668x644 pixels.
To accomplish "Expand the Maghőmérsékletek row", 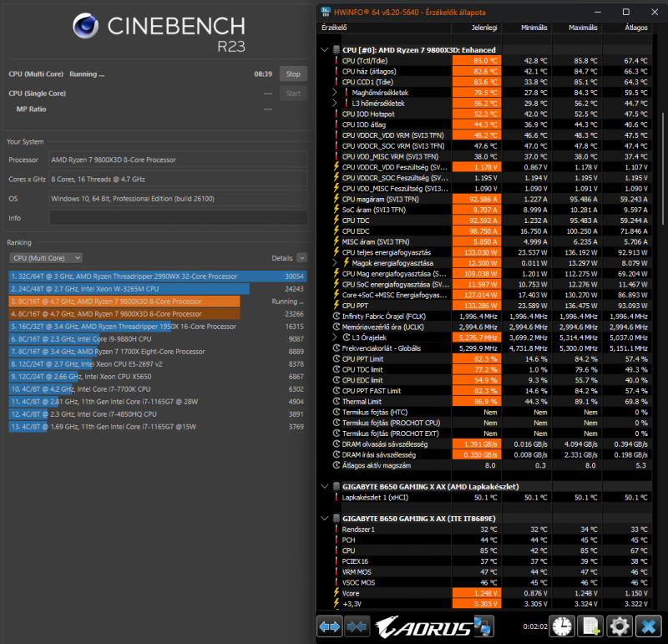I will [x=335, y=93].
